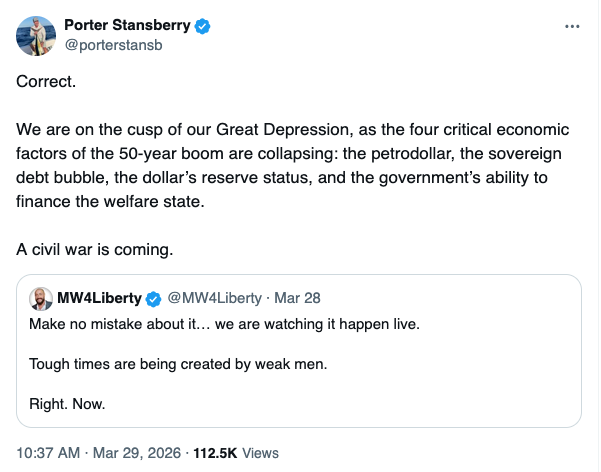Click Porter Stansberry's blue verified badge
601x472 pixels.
pos(202,25)
